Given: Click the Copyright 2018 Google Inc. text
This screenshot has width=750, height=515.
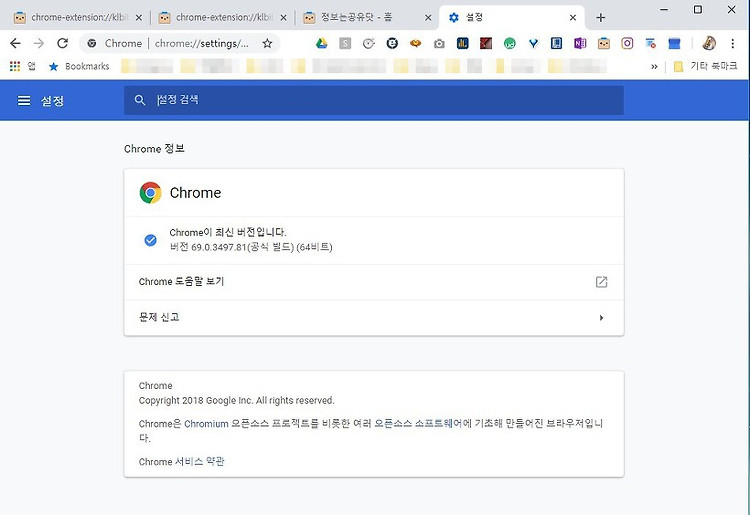Looking at the screenshot, I should [236, 400].
